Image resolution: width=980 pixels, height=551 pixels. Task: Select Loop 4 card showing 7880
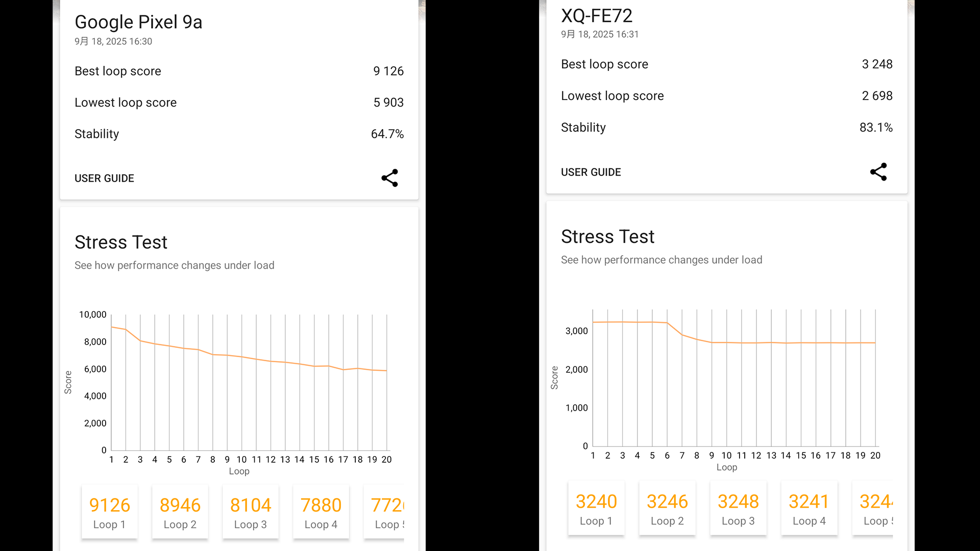click(x=321, y=512)
